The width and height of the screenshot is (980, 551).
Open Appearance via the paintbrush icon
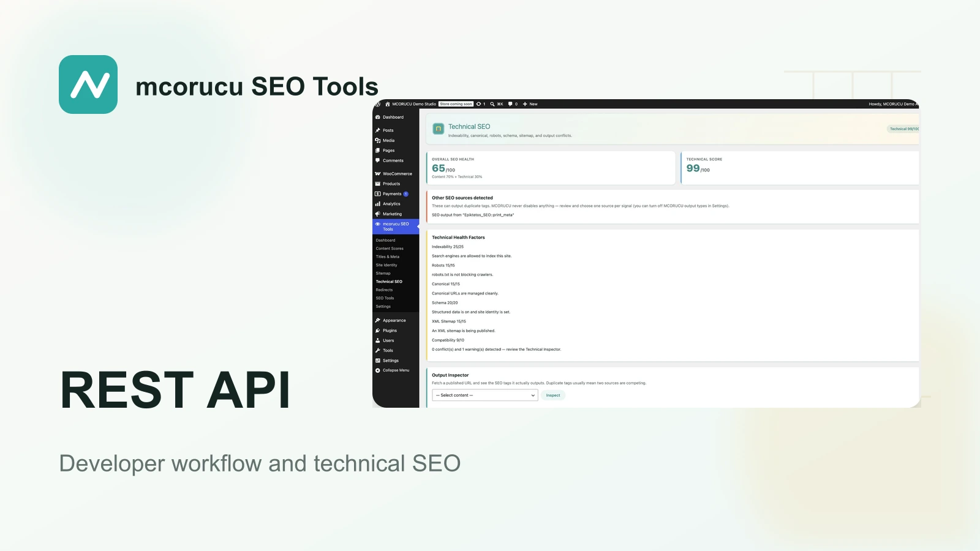pos(378,320)
